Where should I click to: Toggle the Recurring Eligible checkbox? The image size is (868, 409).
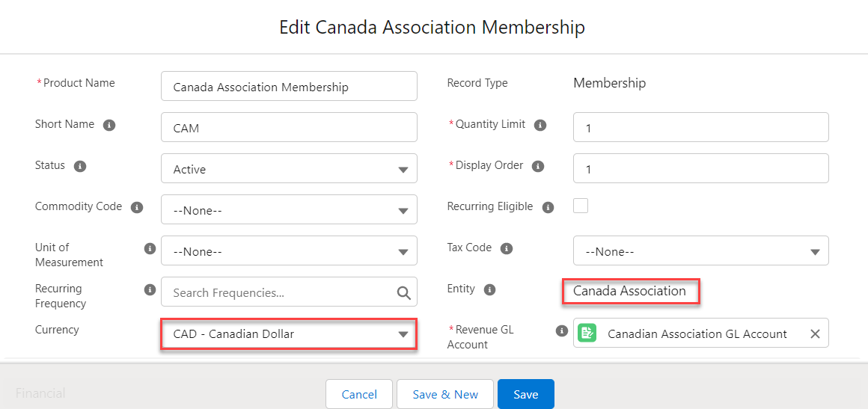(x=581, y=206)
